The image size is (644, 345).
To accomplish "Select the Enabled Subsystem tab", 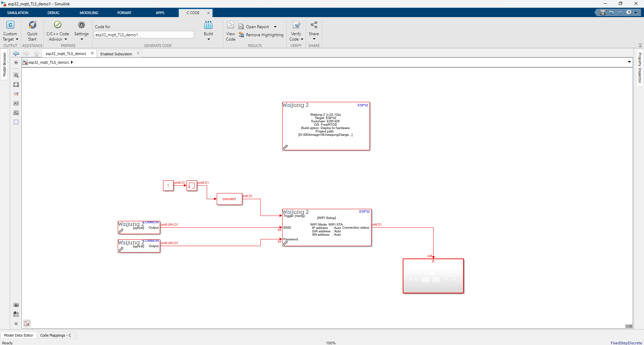I will click(116, 54).
